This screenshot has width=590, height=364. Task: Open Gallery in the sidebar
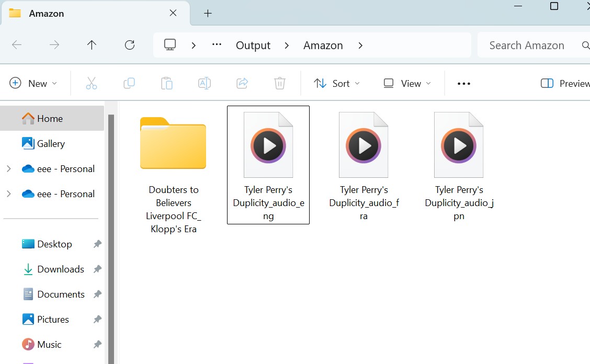click(x=52, y=143)
